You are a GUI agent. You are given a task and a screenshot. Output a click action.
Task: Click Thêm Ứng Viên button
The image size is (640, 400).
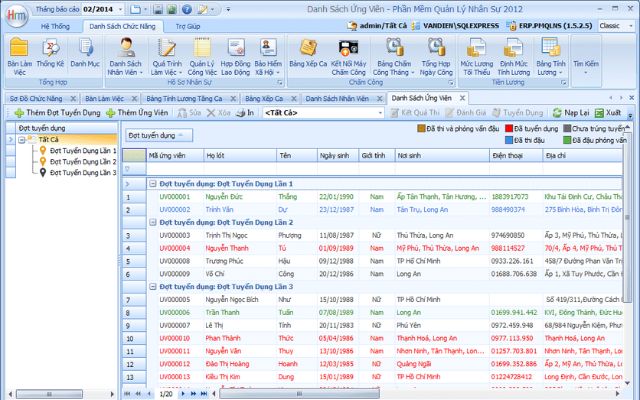[137, 113]
